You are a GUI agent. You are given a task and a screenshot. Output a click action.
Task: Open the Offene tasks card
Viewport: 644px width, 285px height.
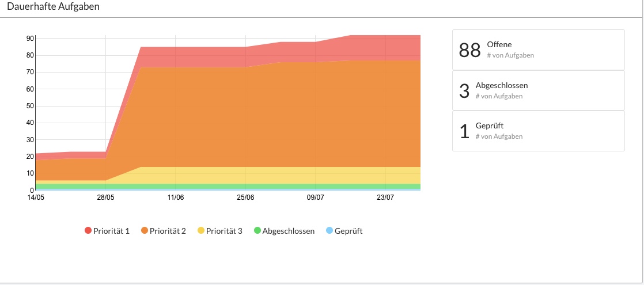[x=538, y=50]
